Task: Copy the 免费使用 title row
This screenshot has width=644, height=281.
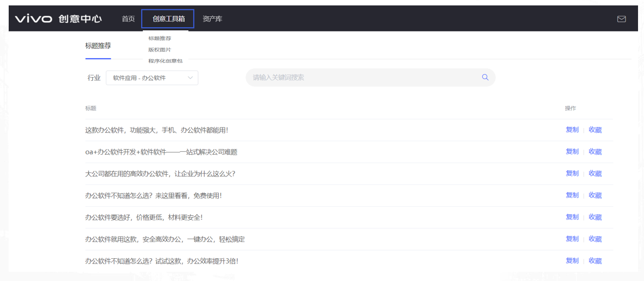Action: (x=572, y=195)
